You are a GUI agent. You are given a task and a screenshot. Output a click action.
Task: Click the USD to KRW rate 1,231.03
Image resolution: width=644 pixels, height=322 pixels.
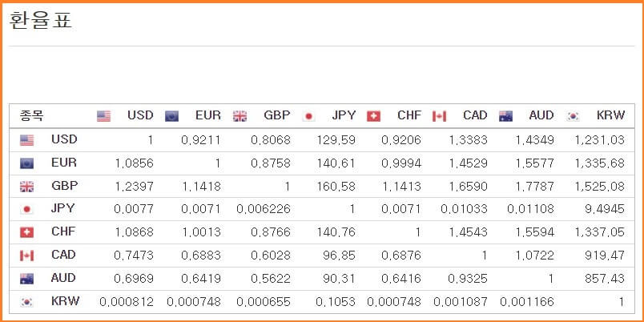click(600, 140)
